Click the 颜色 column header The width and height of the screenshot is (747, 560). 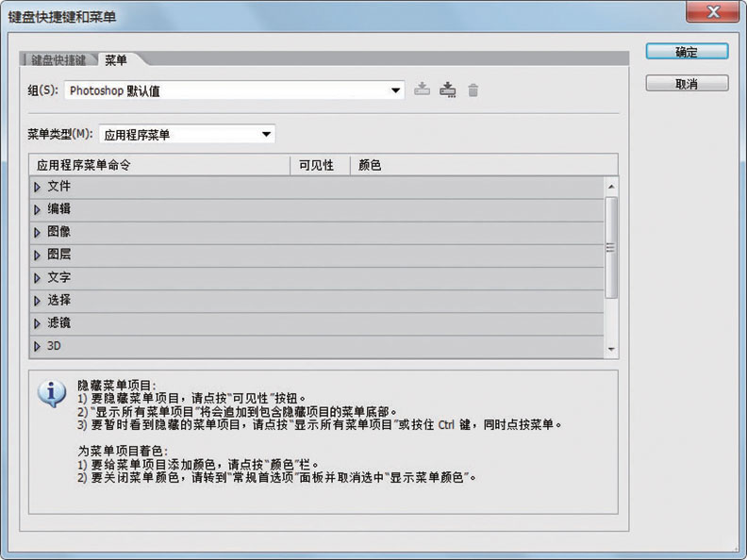371,165
